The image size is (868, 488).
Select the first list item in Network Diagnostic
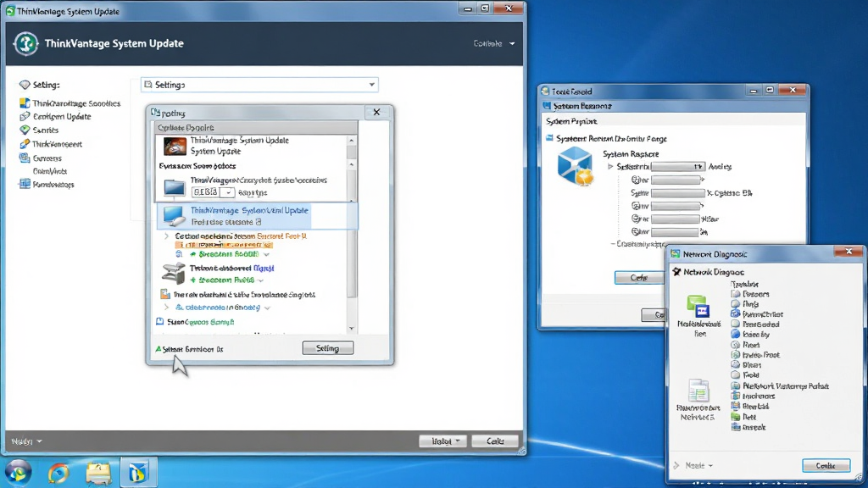(751, 294)
